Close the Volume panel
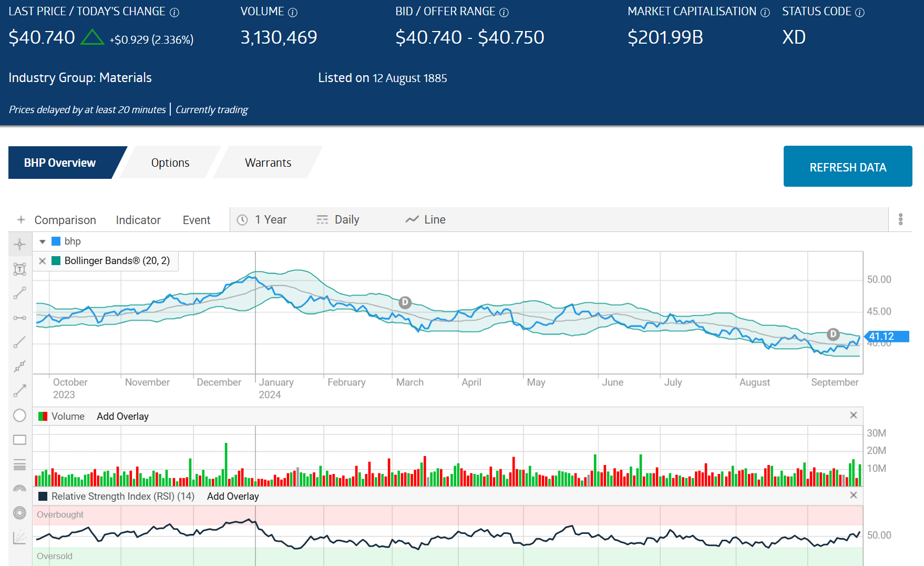 [854, 415]
